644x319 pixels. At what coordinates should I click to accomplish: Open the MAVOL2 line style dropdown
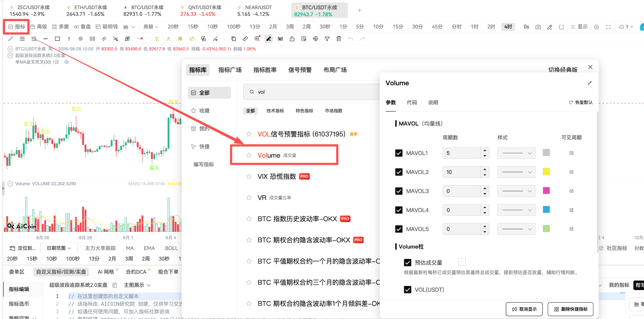tap(516, 172)
